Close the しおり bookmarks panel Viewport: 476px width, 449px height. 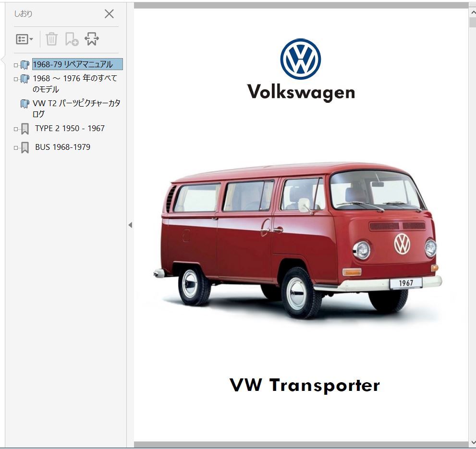point(109,13)
